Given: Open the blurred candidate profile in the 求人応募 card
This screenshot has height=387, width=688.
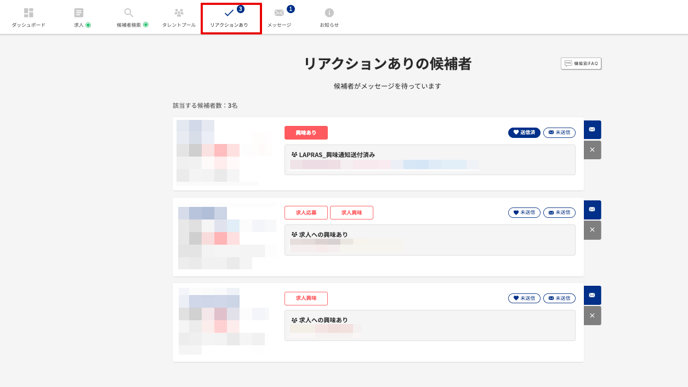Looking at the screenshot, I should (x=227, y=238).
